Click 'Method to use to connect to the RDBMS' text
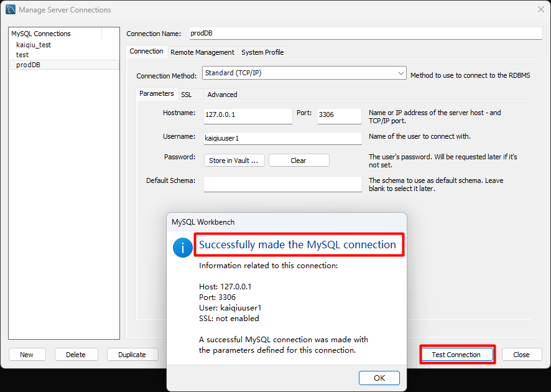Screen dimensions: 551x392 click(470, 75)
